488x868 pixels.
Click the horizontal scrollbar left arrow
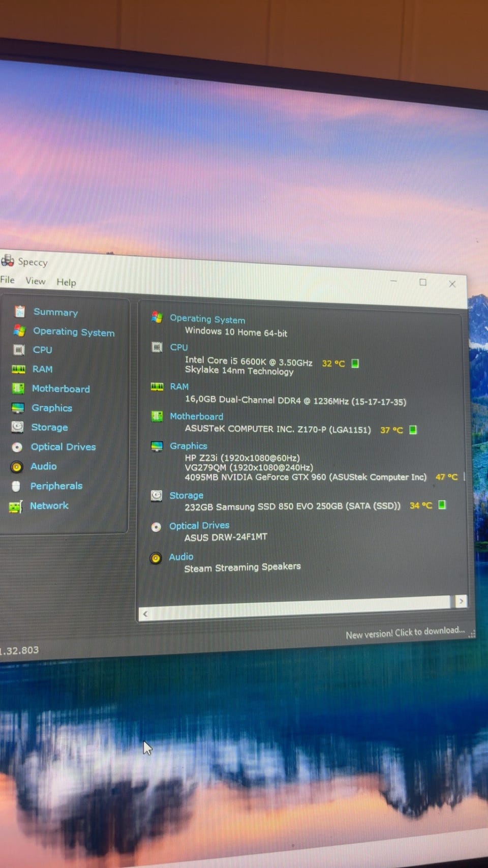(x=145, y=614)
